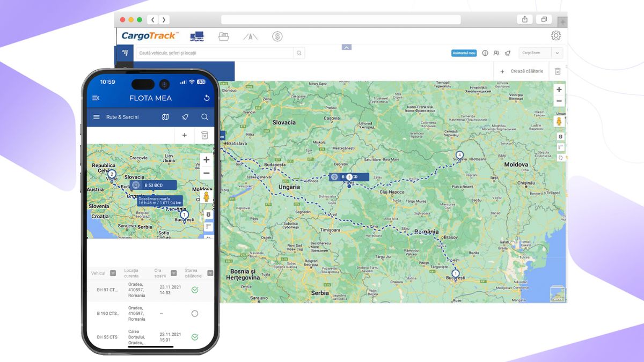Open search in the phone app toolbar
The width and height of the screenshot is (644, 362).
[204, 117]
